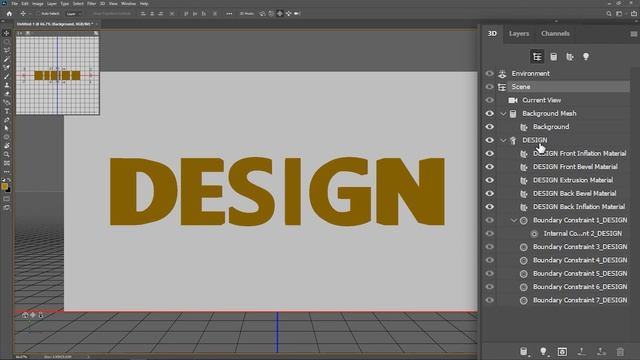Screen dimensions: 640x360
Task: Filter 3D panel by meshes
Action: 553,57
